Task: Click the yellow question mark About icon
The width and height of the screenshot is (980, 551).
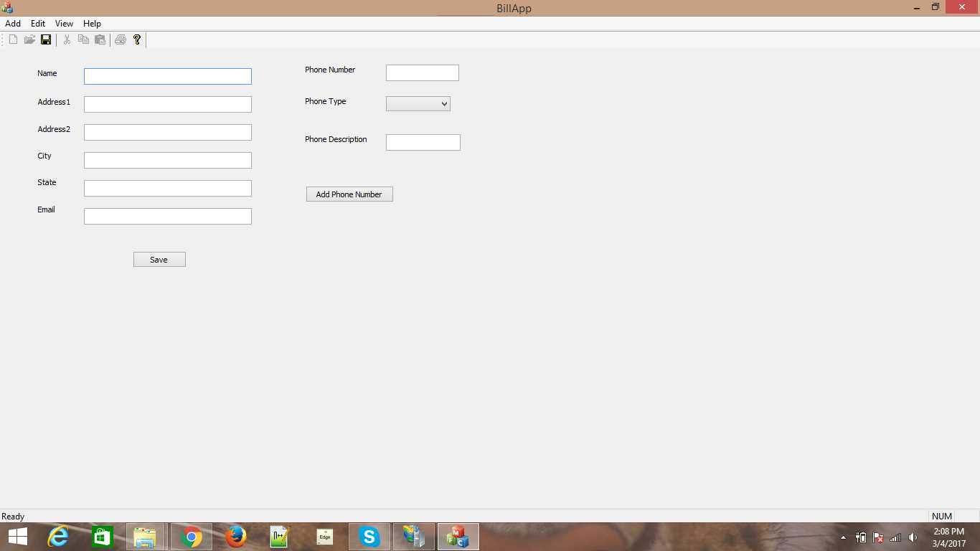Action: [137, 39]
